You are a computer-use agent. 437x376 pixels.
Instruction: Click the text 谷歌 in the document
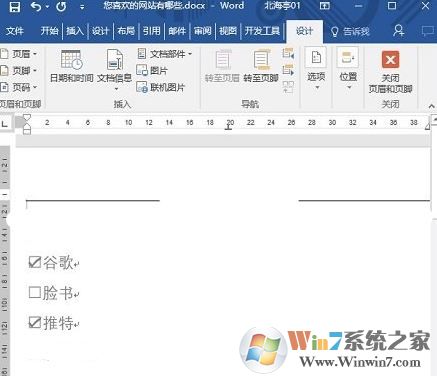click(x=58, y=263)
